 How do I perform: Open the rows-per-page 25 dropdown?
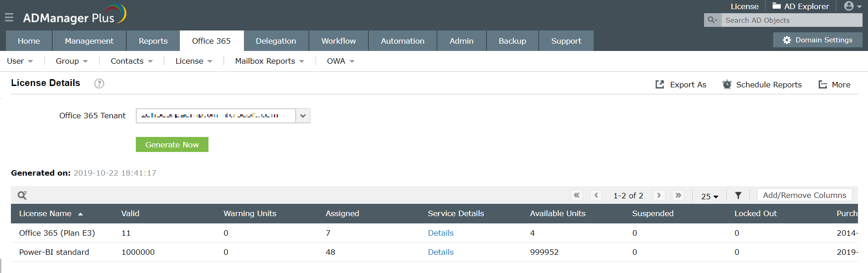(x=709, y=196)
